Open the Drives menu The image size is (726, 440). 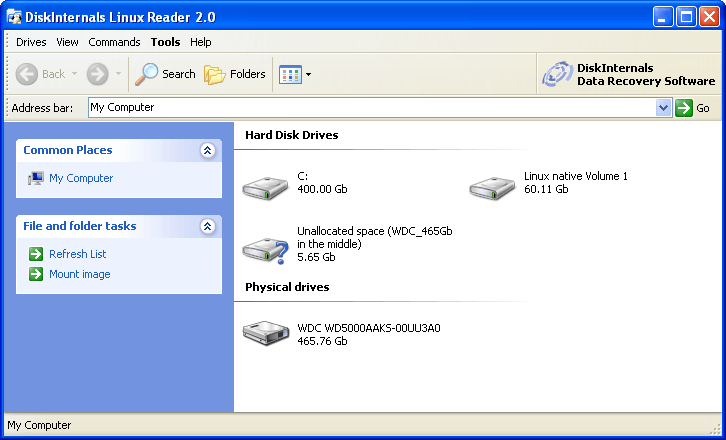[x=31, y=42]
